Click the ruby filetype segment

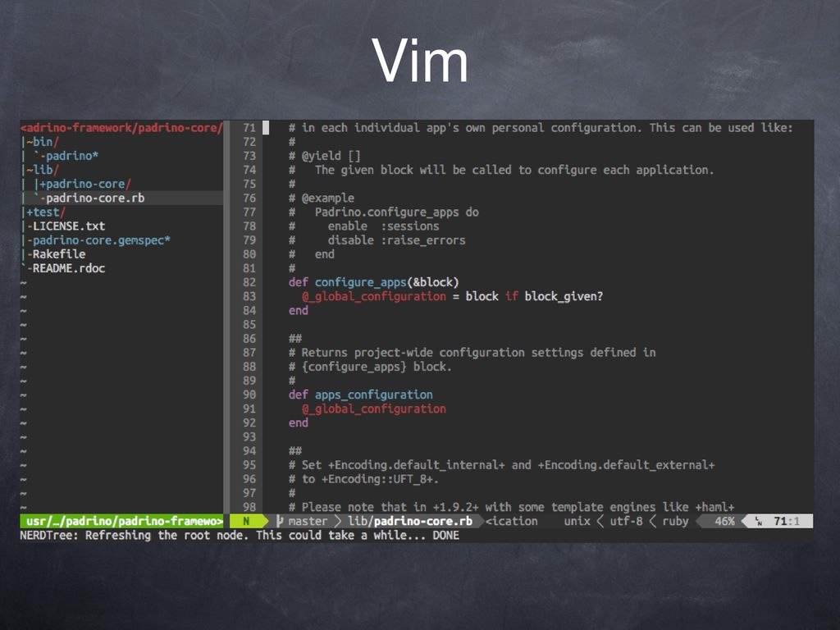pos(676,521)
